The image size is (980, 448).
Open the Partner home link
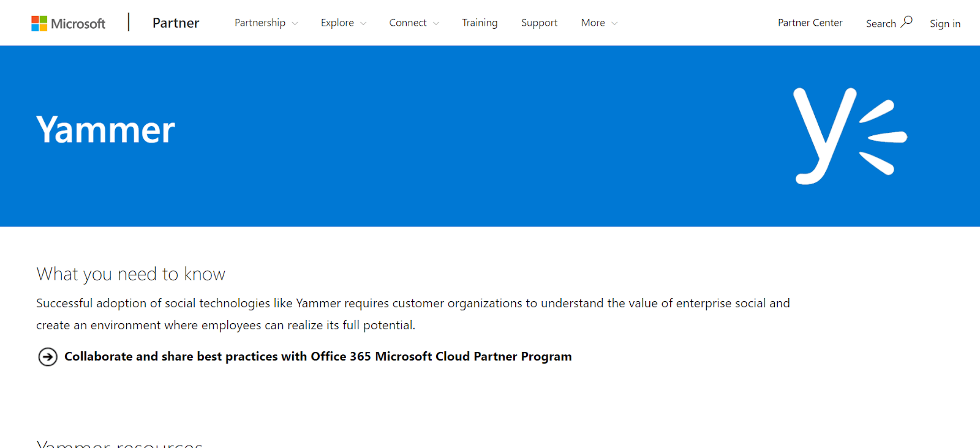[176, 23]
